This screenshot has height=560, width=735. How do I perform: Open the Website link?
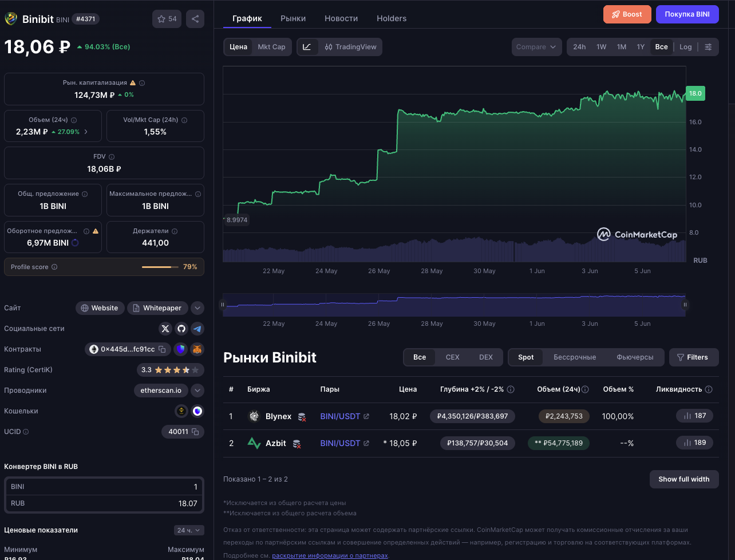(100, 308)
